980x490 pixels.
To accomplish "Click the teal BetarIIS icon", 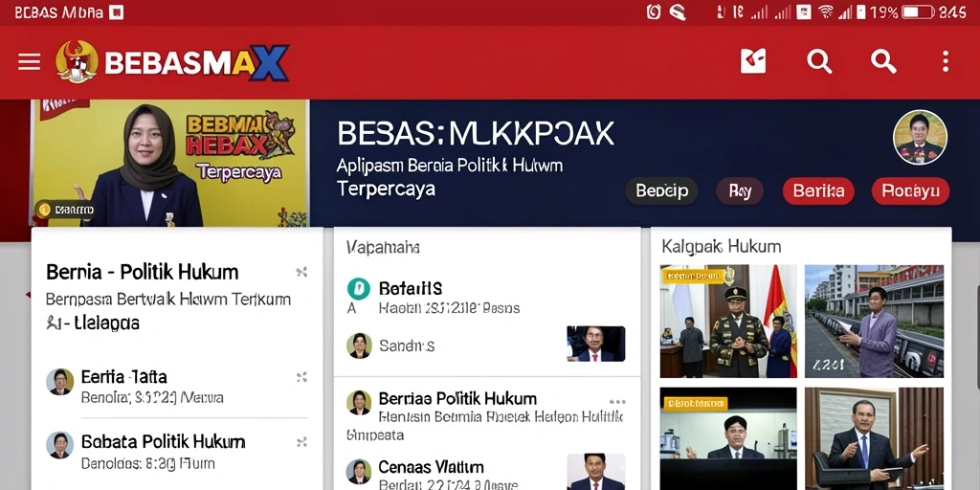I will [359, 289].
